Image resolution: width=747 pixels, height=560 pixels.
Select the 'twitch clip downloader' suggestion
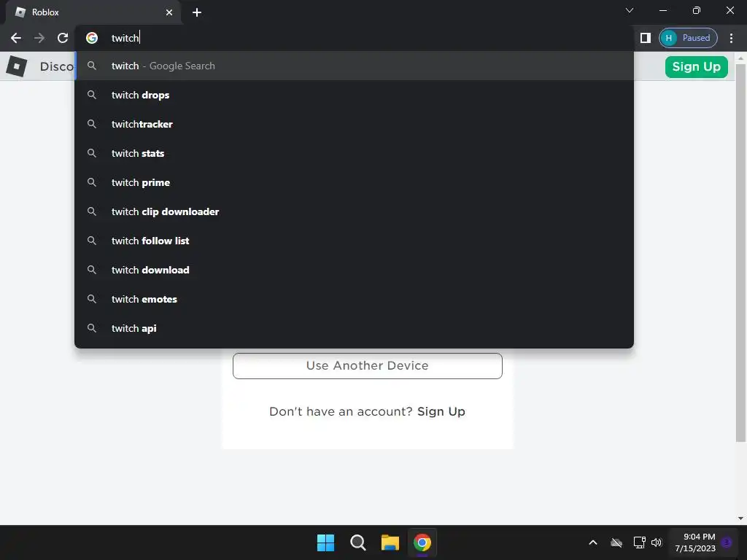click(x=354, y=211)
